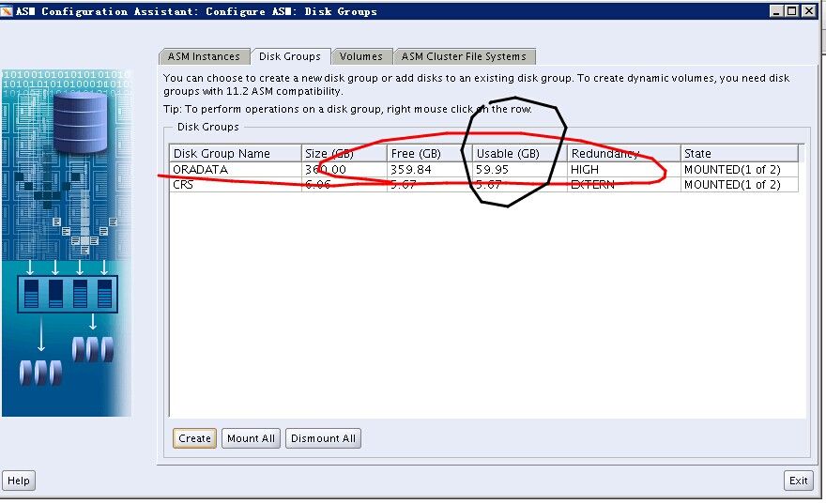Switch to the ASM Instances tab
The height and width of the screenshot is (504, 826).
pyautogui.click(x=204, y=56)
